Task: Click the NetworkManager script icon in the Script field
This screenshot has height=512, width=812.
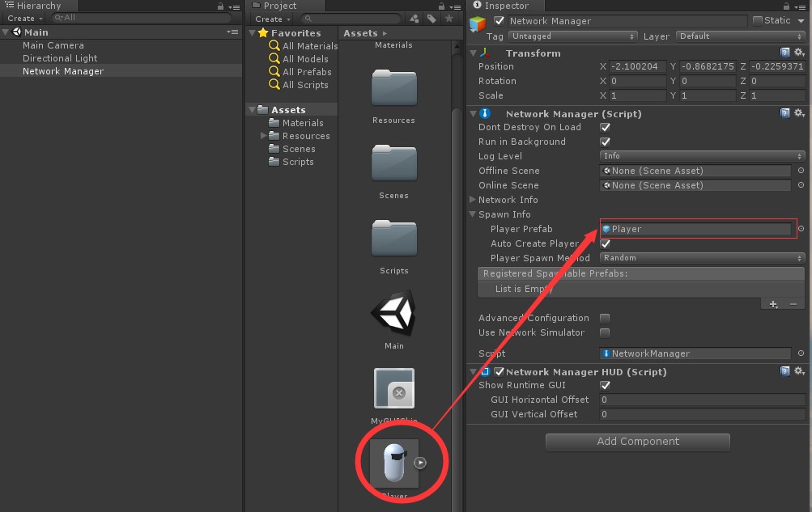Action: point(606,353)
